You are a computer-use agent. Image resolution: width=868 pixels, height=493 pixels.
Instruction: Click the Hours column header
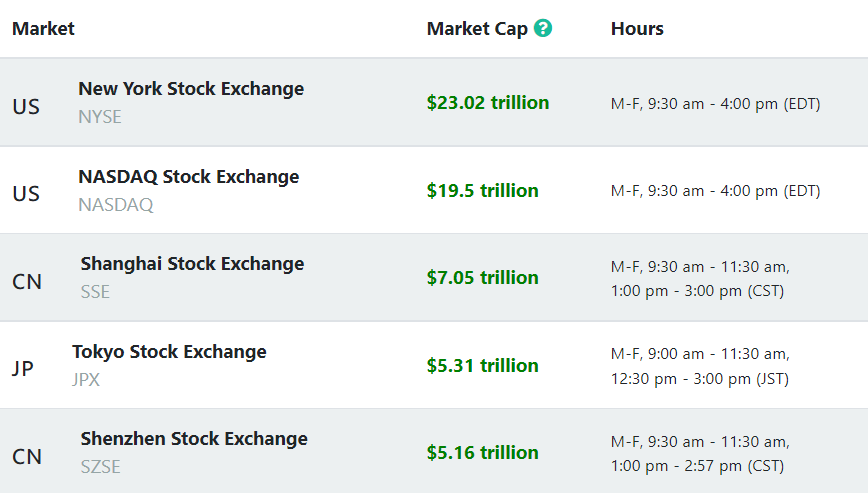pyautogui.click(x=637, y=28)
